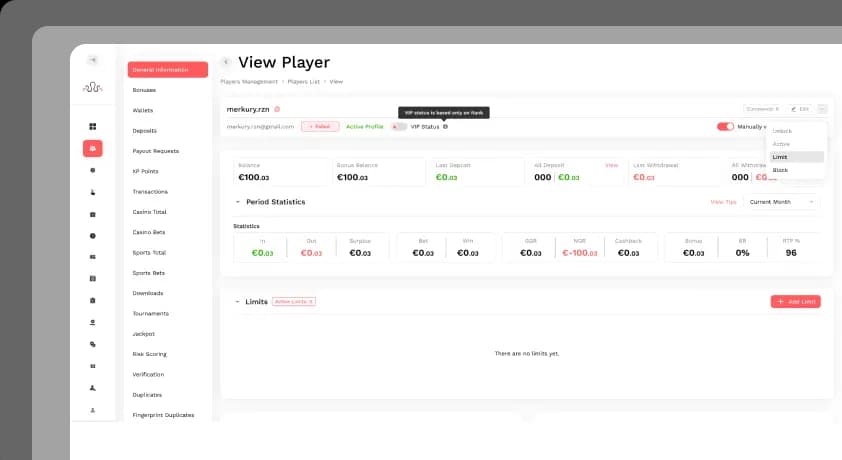Click the VIP Status info icon
The image size is (842, 460).
pos(445,127)
